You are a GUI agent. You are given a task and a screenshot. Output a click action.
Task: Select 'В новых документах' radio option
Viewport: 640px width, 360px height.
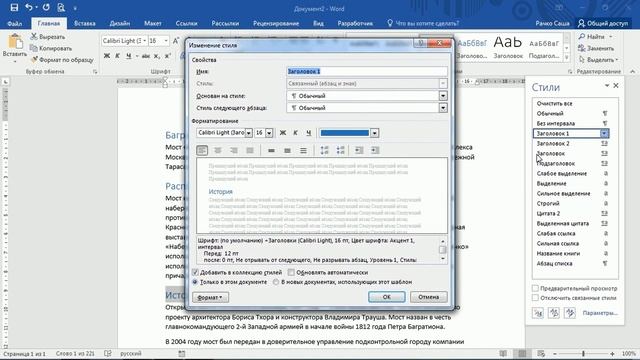tap(276, 282)
